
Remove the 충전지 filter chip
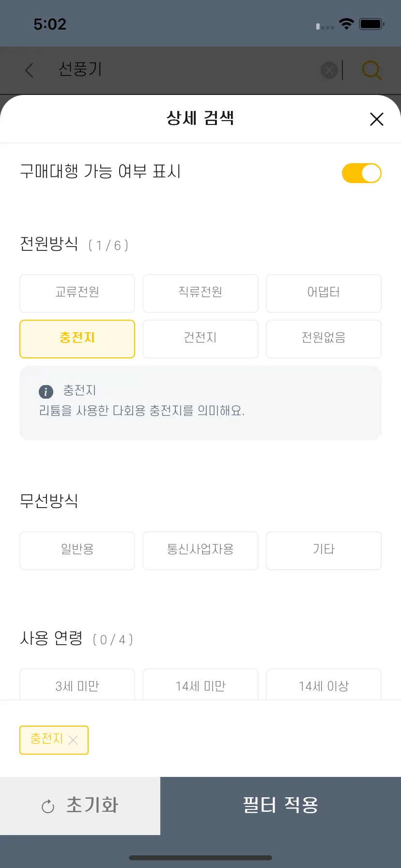(73, 740)
